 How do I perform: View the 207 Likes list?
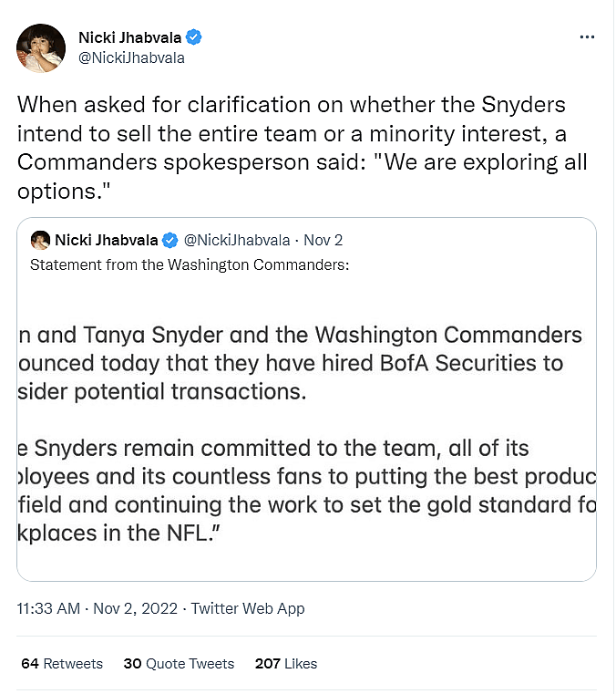coord(286,663)
